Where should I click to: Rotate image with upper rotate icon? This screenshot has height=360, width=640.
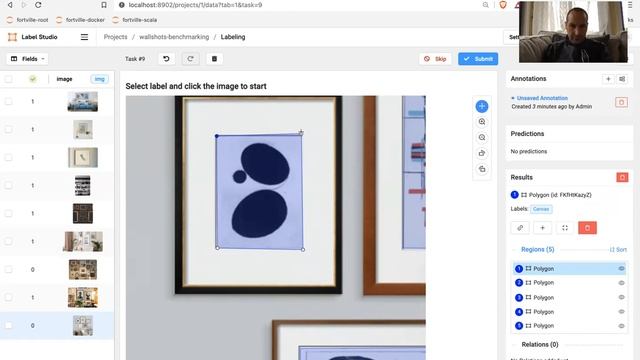[x=482, y=153]
